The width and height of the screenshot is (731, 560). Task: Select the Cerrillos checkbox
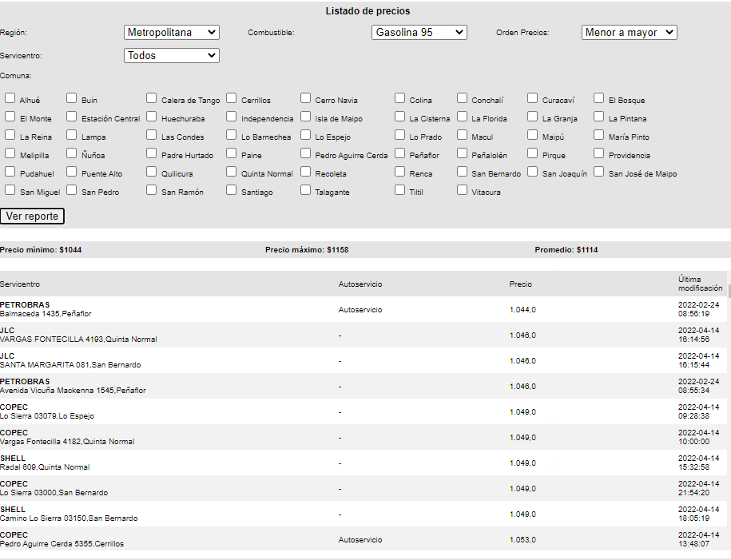point(232,98)
